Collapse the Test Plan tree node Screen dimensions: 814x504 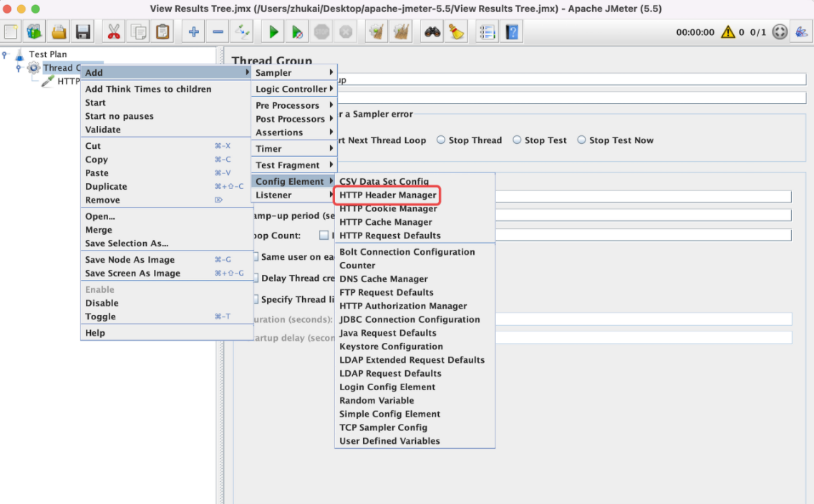pyautogui.click(x=5, y=54)
